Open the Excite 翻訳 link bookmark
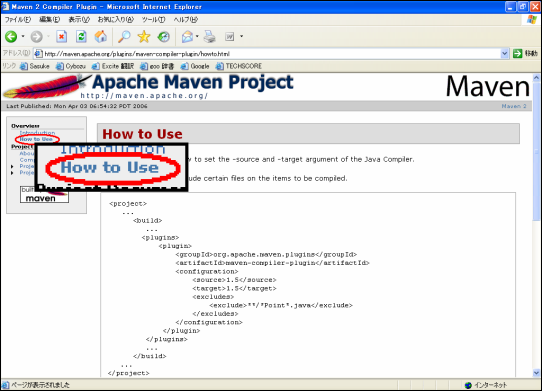 tap(113, 66)
